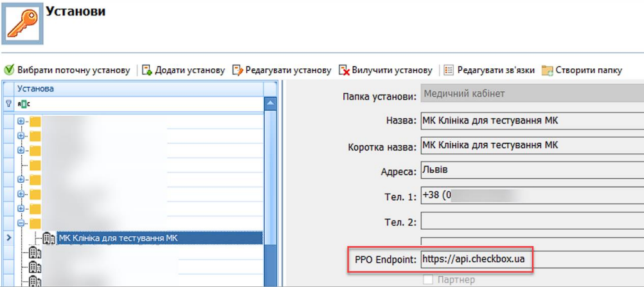Open Редагувати зв'язки toolbar item
The width and height of the screenshot is (644, 287).
click(x=489, y=69)
